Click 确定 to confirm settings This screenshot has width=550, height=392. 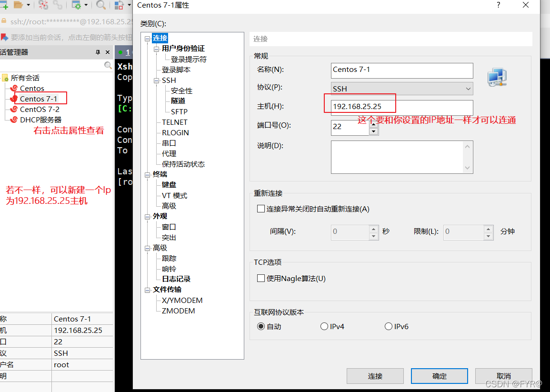439,376
